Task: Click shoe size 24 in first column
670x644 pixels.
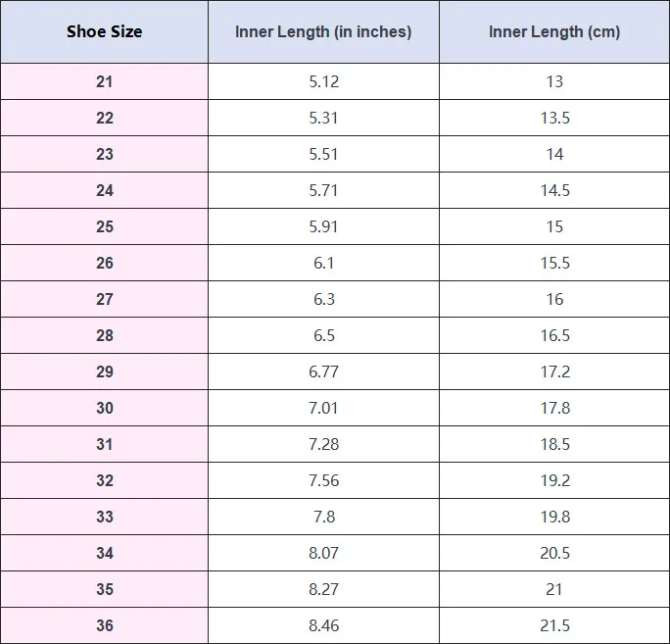Action: coord(104,190)
